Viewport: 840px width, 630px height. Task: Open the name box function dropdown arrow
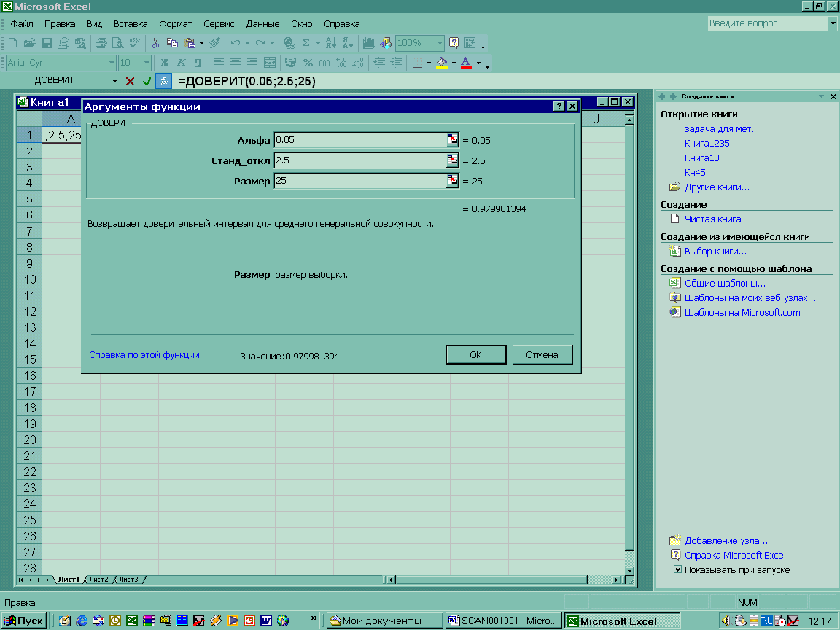pos(114,81)
